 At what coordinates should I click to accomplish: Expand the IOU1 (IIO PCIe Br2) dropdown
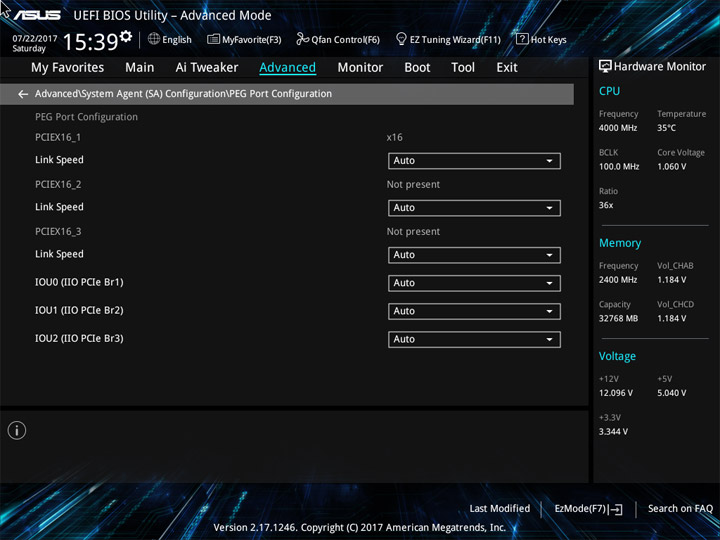click(x=474, y=311)
